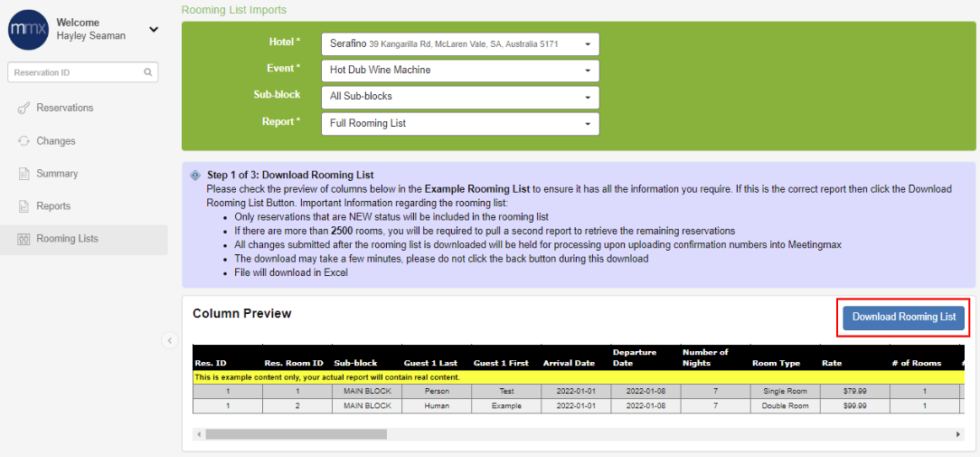Screen dimensions: 980x457
Task: Expand the Hayley Seaman user menu chevron
Action: tap(154, 30)
